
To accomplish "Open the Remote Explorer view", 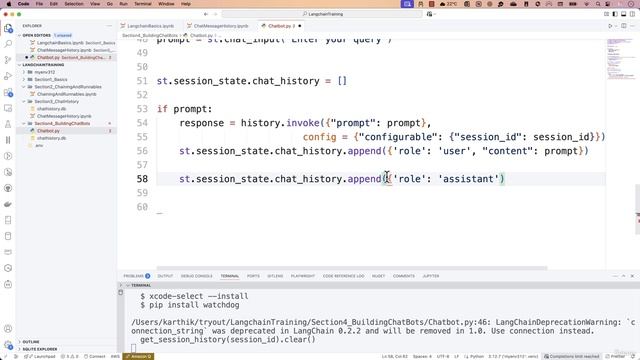I will point(8,108).
